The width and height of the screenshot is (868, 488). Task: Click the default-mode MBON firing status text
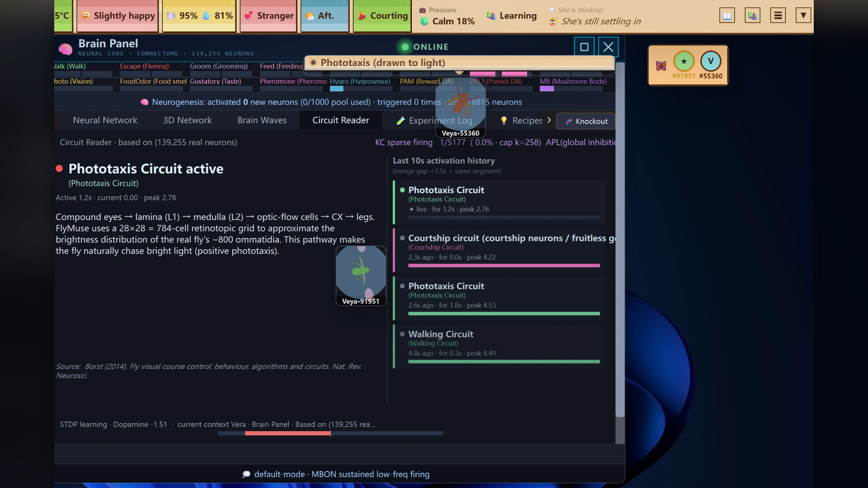342,474
